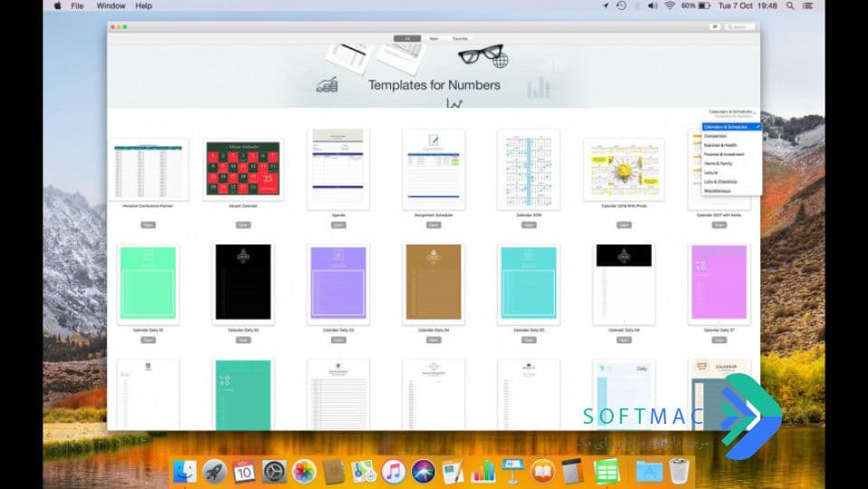868x489 pixels.
Task: Click the speech bubble toolbar icon
Action: (x=715, y=26)
